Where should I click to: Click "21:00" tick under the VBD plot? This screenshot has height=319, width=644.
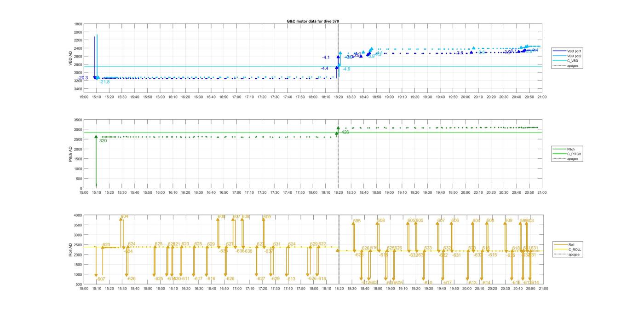(x=542, y=97)
